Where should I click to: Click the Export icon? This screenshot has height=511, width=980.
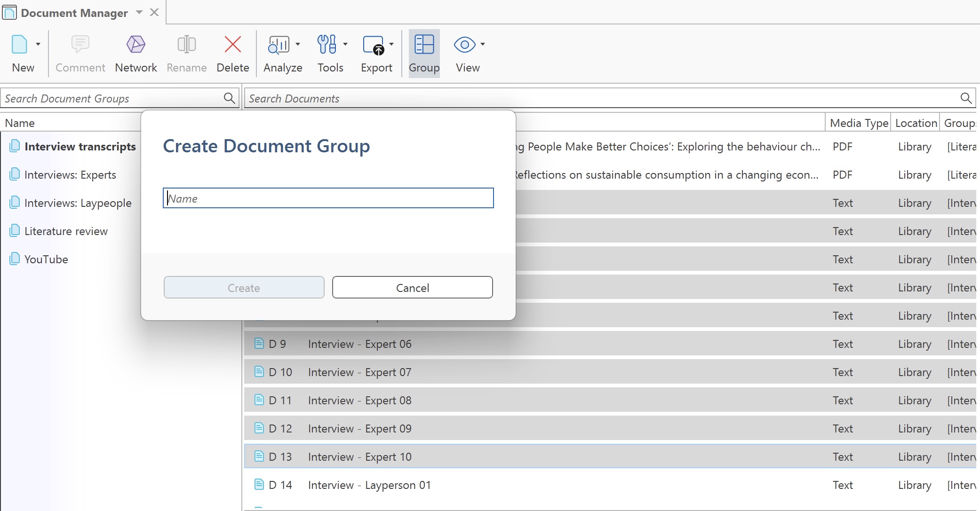tap(374, 45)
